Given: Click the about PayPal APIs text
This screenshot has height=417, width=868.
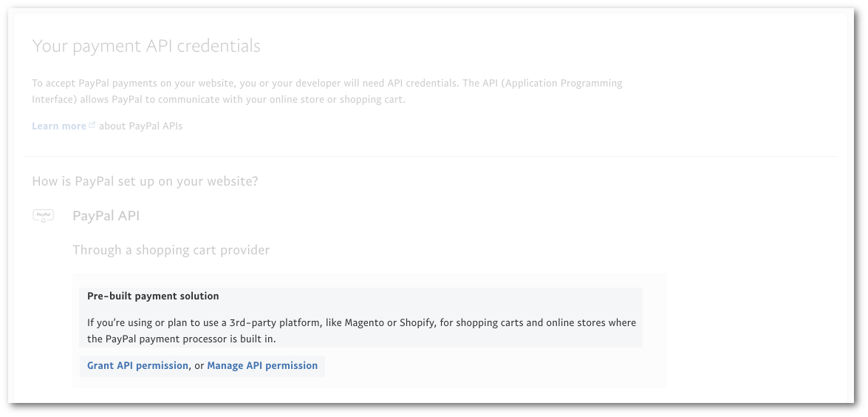Looking at the screenshot, I should [140, 126].
